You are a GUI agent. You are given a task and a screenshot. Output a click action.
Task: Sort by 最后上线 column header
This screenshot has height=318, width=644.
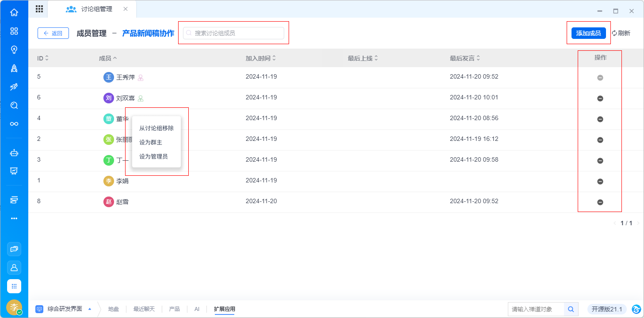pos(363,58)
